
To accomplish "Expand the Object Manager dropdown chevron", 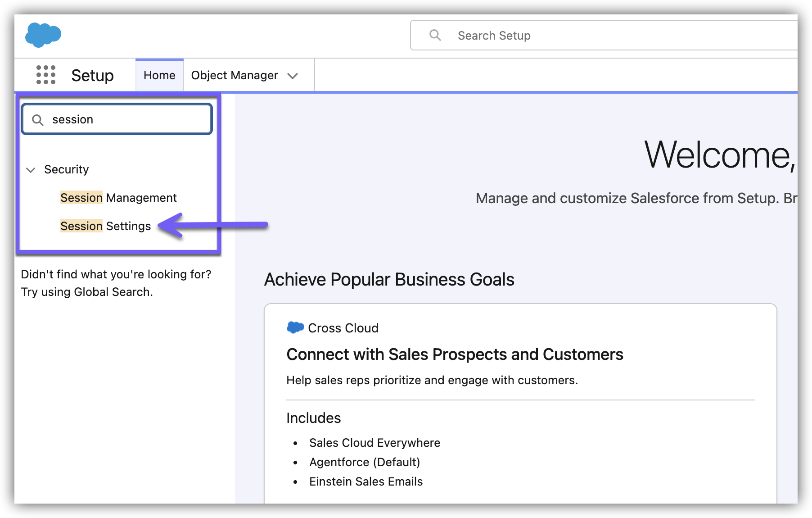I will [293, 76].
